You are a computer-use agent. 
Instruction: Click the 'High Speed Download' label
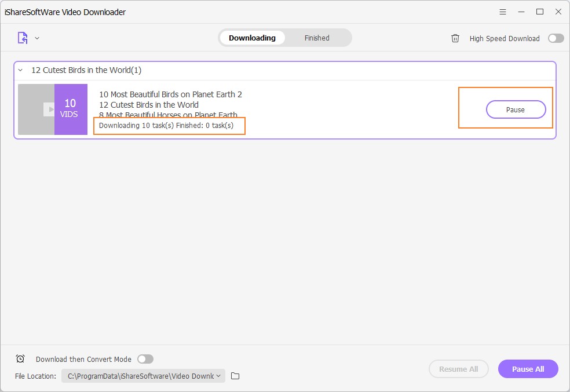(x=505, y=39)
